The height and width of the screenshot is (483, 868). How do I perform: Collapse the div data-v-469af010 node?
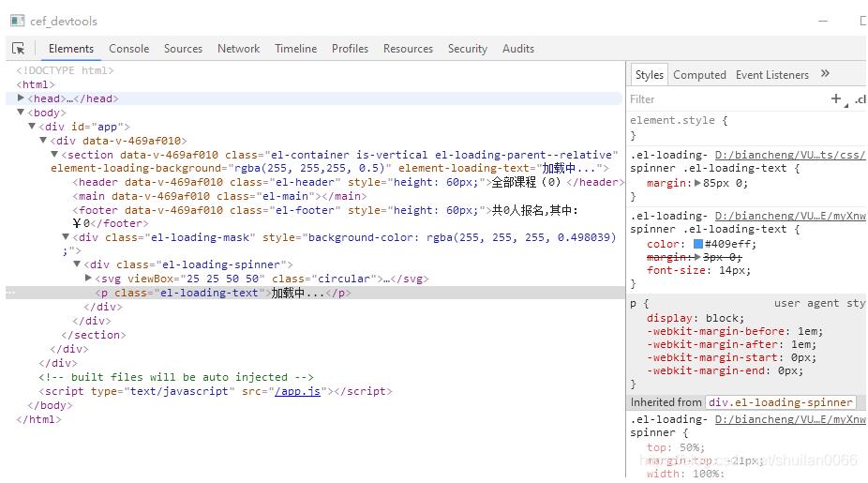pos(42,140)
